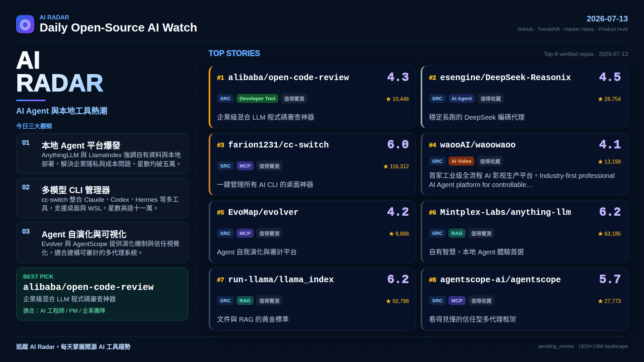
Task: Open the run-llama/llama_index repo
Action: click(x=281, y=280)
